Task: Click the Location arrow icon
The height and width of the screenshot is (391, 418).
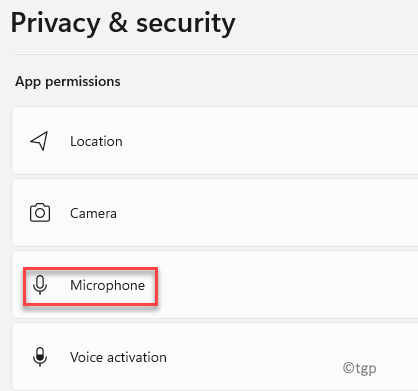Action: [x=39, y=141]
